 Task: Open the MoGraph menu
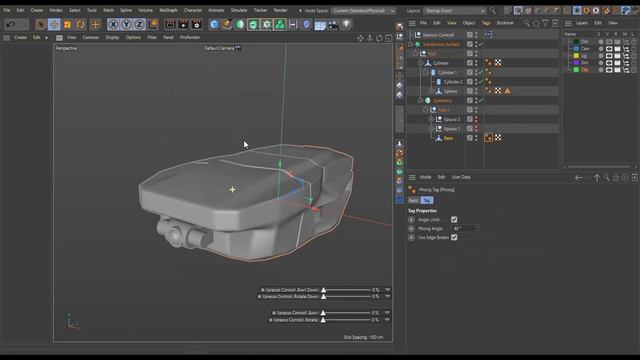pos(168,10)
